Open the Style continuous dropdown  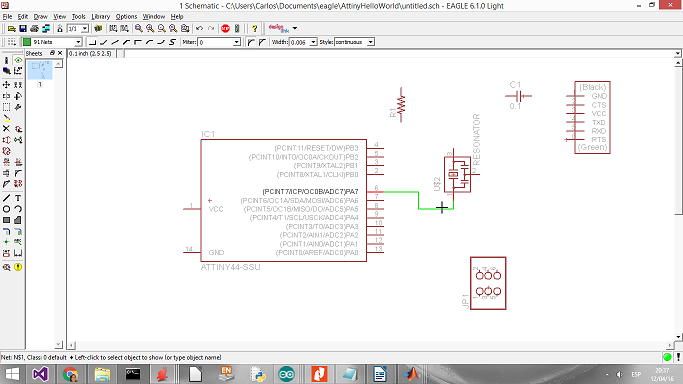tap(370, 42)
